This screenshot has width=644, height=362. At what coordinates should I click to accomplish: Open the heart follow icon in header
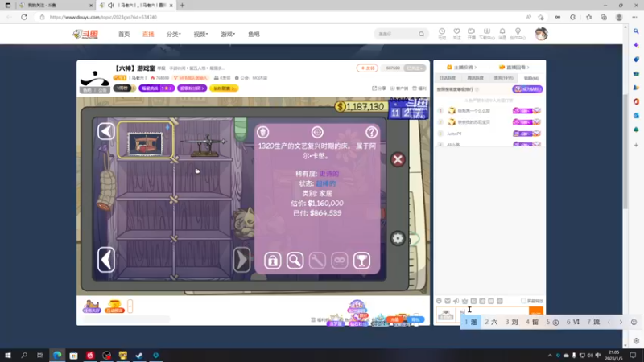click(456, 33)
